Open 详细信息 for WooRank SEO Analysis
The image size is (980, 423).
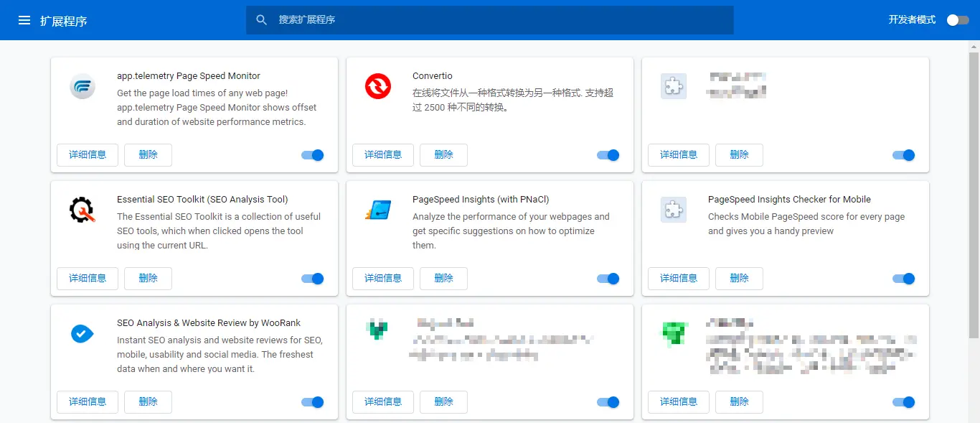[88, 402]
